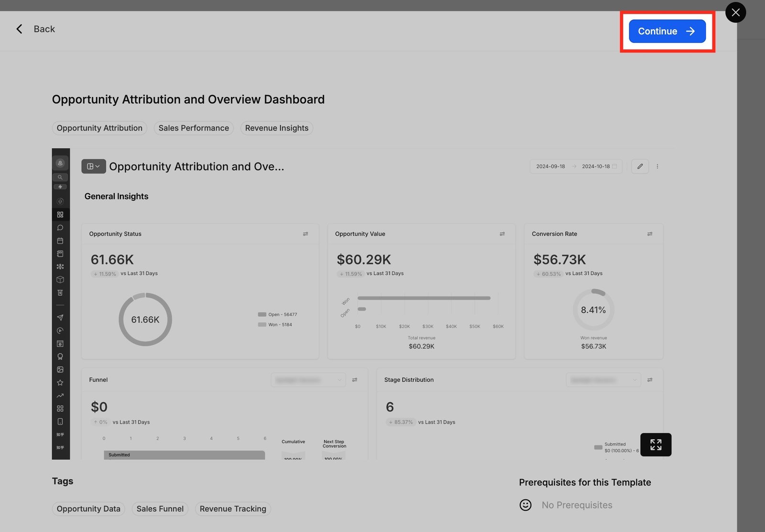Screen dimensions: 765x532
Task: Click the Revenue Tracking tag
Action: (x=233, y=509)
